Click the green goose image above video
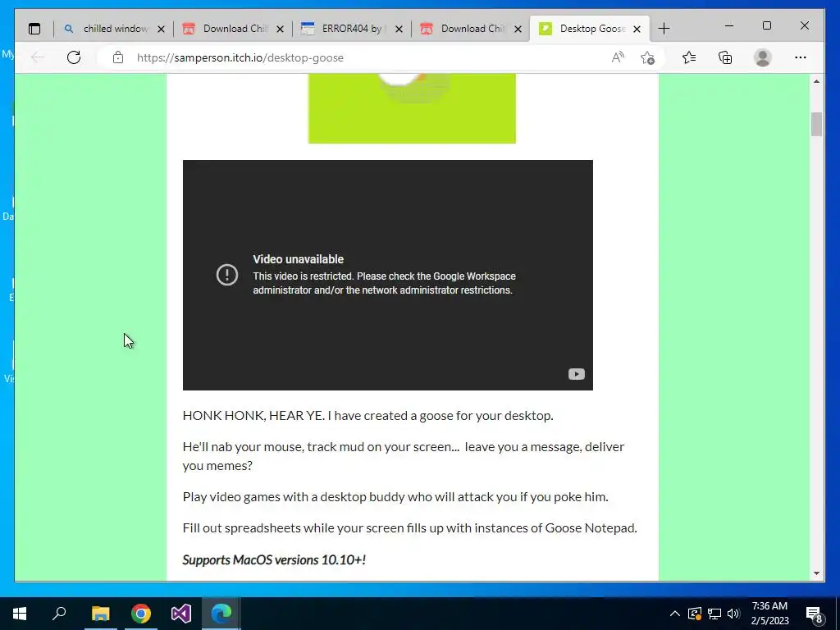840x630 pixels. pyautogui.click(x=412, y=108)
